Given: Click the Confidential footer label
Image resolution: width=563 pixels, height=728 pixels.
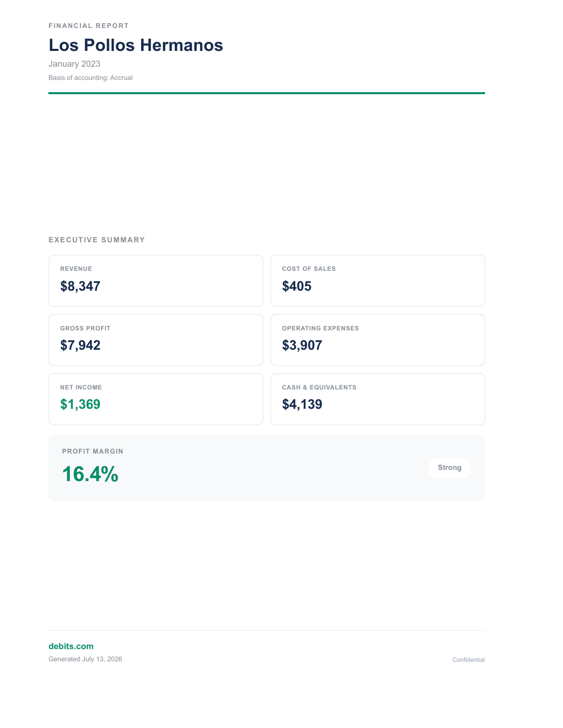Looking at the screenshot, I should pos(469,660).
